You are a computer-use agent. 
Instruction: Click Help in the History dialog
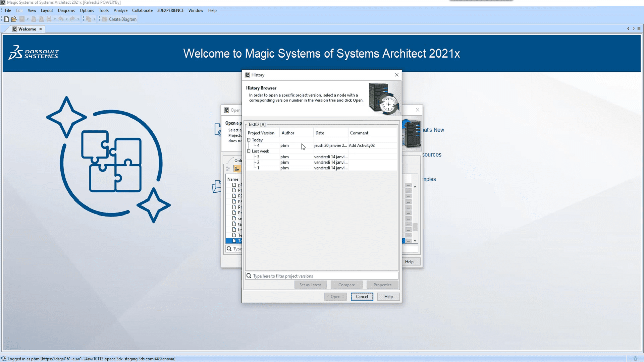(x=388, y=297)
